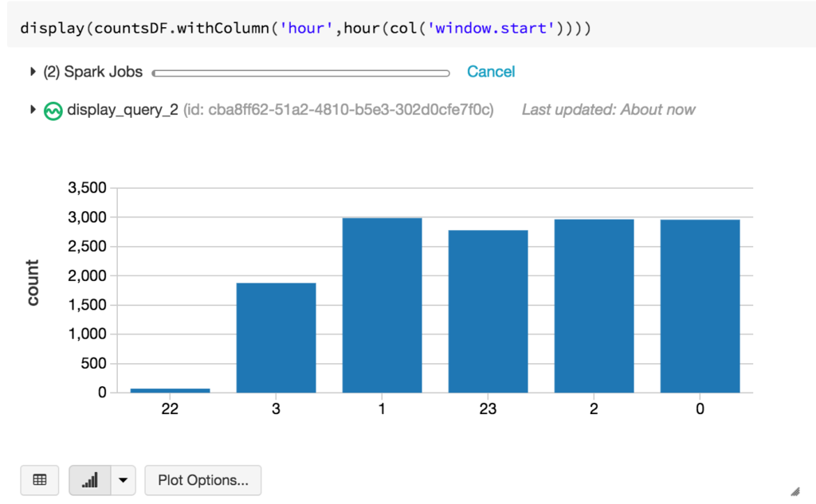Viewport: 816px width, 504px height.
Task: Click the Spark Jobs progress bar
Action: pyautogui.click(x=300, y=73)
